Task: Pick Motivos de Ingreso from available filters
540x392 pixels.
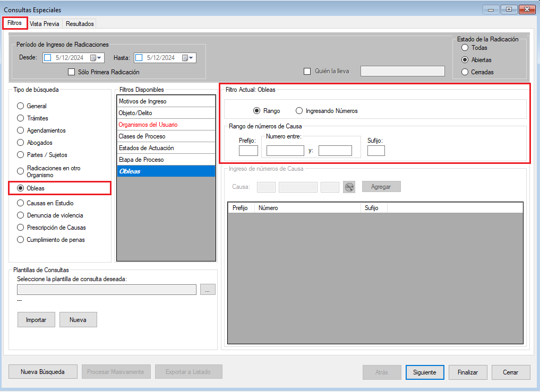Action: [x=142, y=101]
